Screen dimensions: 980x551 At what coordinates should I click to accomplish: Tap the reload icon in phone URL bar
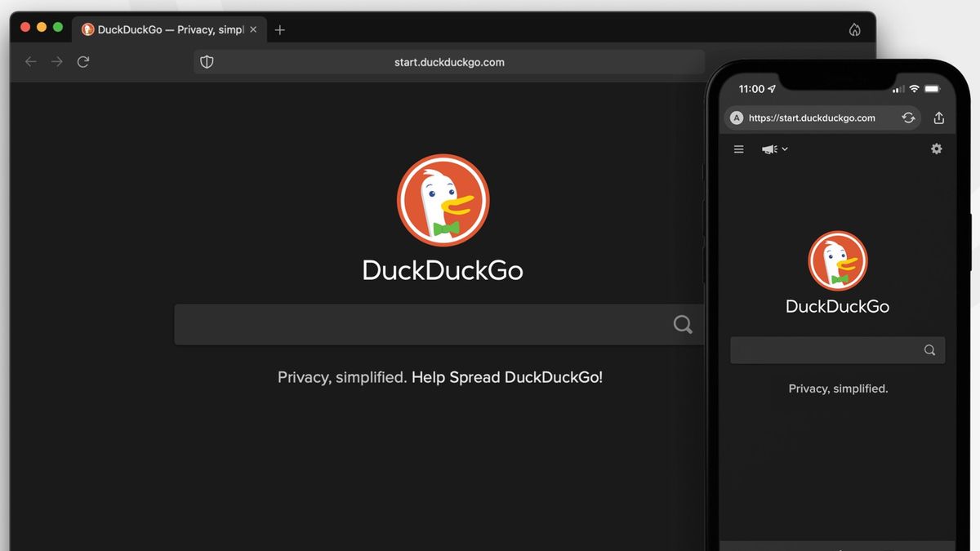[x=908, y=118]
